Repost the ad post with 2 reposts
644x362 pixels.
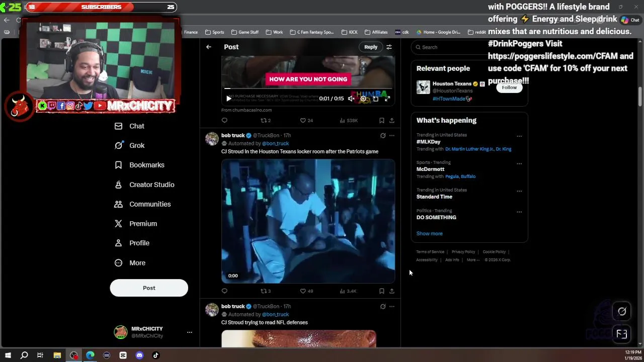(265, 120)
